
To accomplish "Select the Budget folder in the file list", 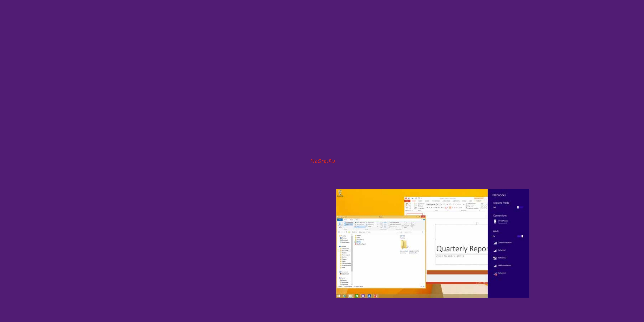I will [x=358, y=236].
